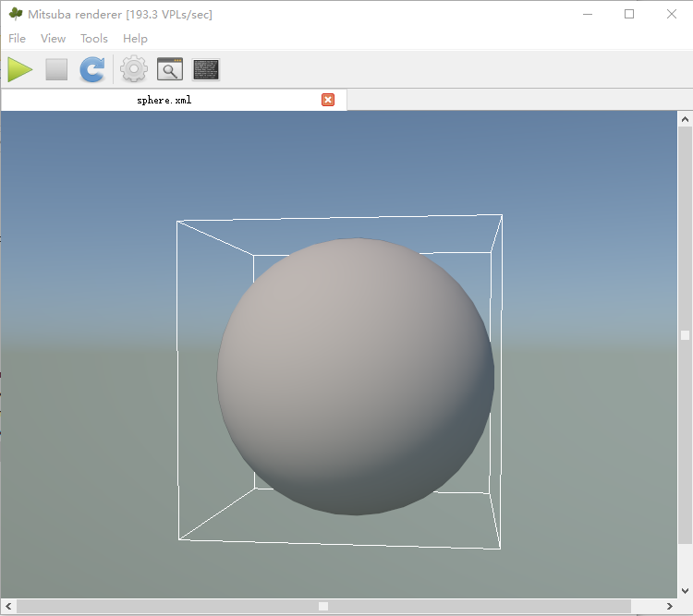Click the vertical scrollbar down arrow

685,591
